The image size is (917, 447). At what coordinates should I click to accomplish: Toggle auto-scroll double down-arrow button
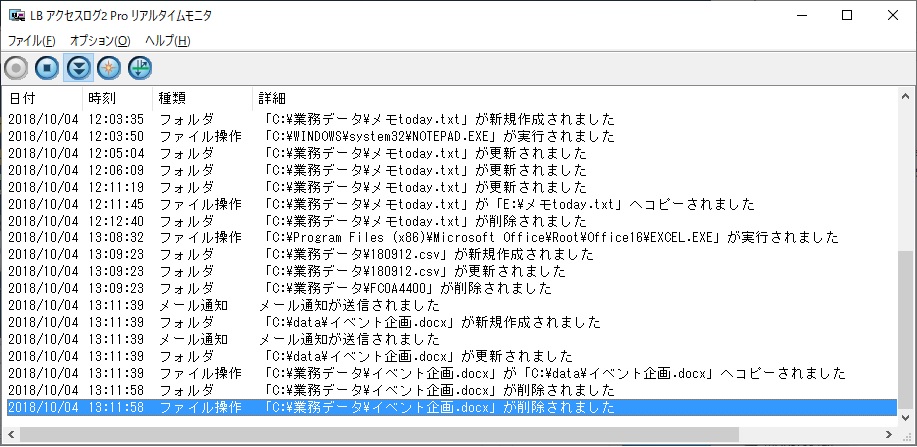78,68
